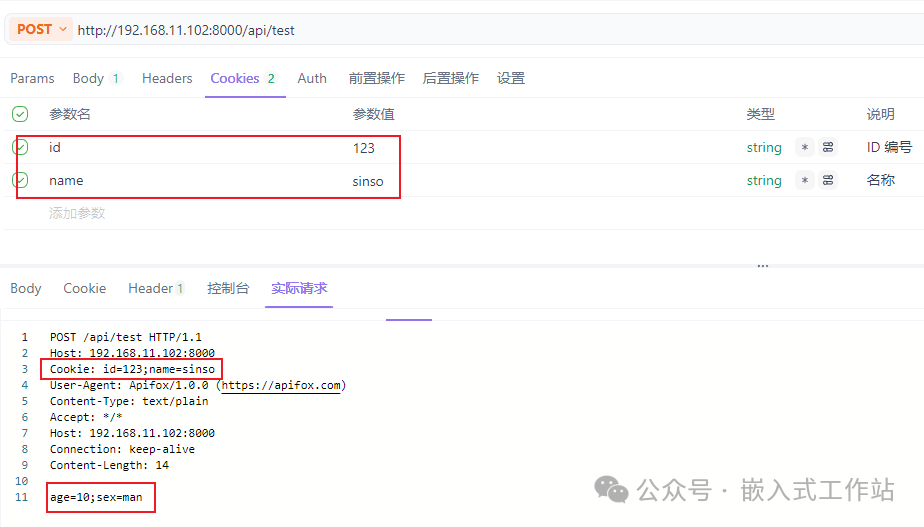Click the icon right of asterisk in id row

coord(828,148)
